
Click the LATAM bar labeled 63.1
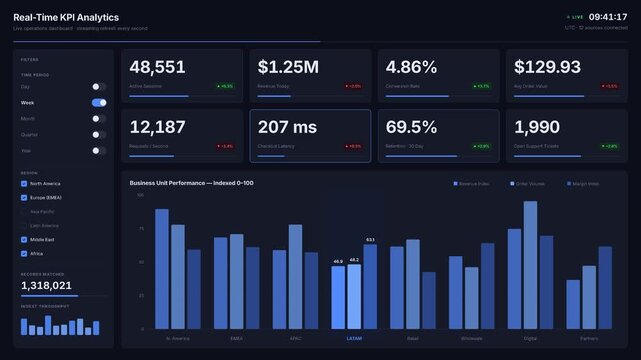370,287
